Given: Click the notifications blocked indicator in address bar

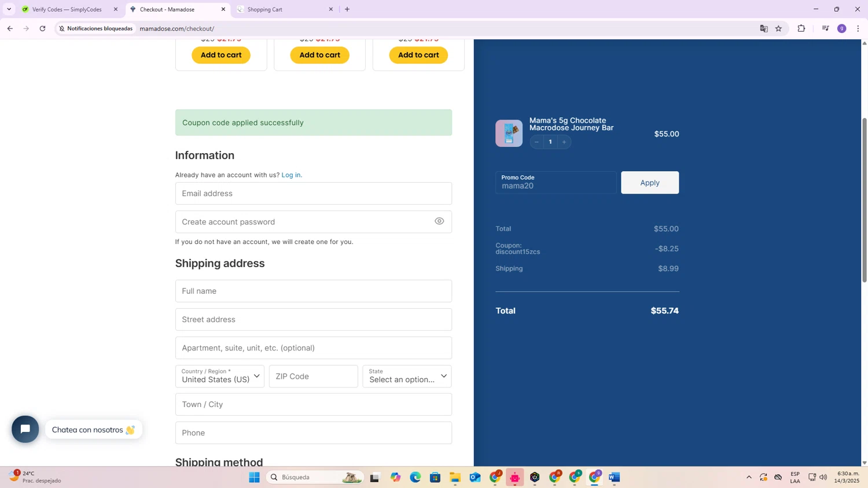Looking at the screenshot, I should pyautogui.click(x=96, y=28).
